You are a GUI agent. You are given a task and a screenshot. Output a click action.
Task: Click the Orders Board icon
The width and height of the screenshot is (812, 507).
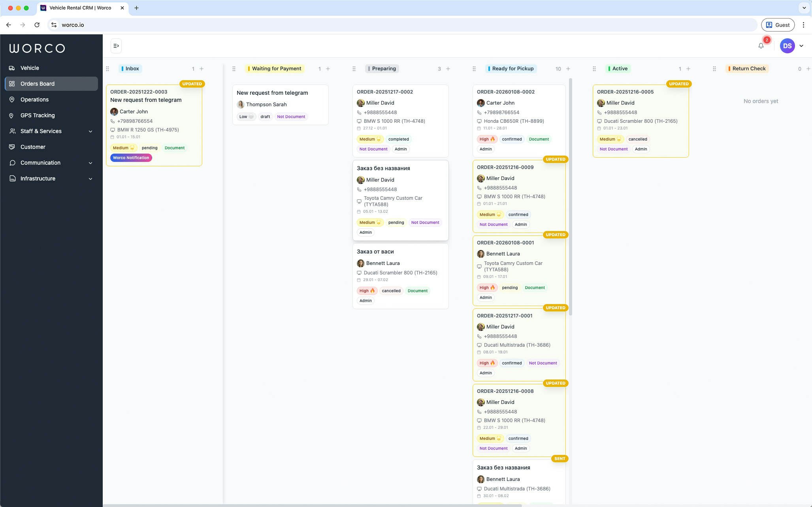click(12, 83)
